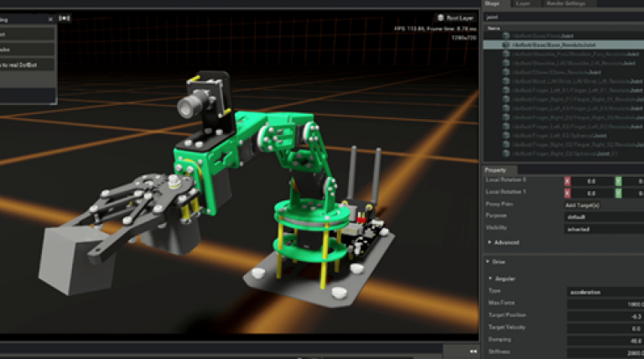Viewport: 644px width, 359px height.
Task: Select the Finger_Left_01_RevoluteJoint row
Action: click(563, 90)
